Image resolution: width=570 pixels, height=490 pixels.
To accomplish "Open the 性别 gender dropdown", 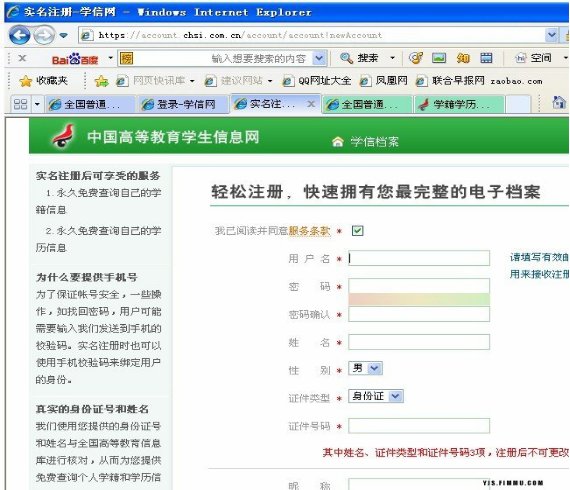I will point(365,368).
